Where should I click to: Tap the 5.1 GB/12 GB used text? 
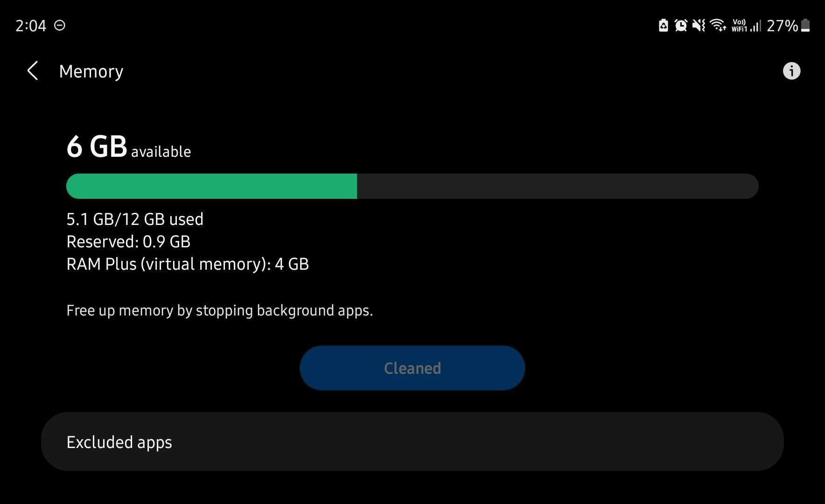135,219
